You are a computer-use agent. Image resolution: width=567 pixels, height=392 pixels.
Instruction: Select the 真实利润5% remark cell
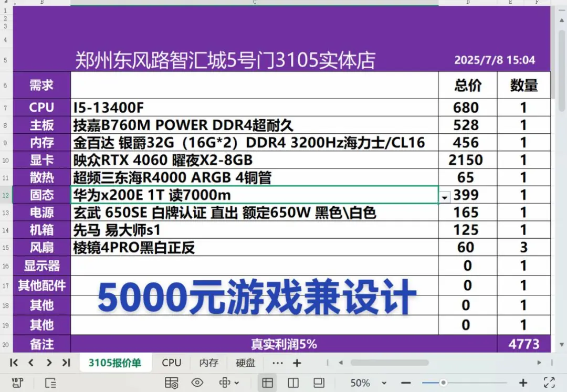284,344
